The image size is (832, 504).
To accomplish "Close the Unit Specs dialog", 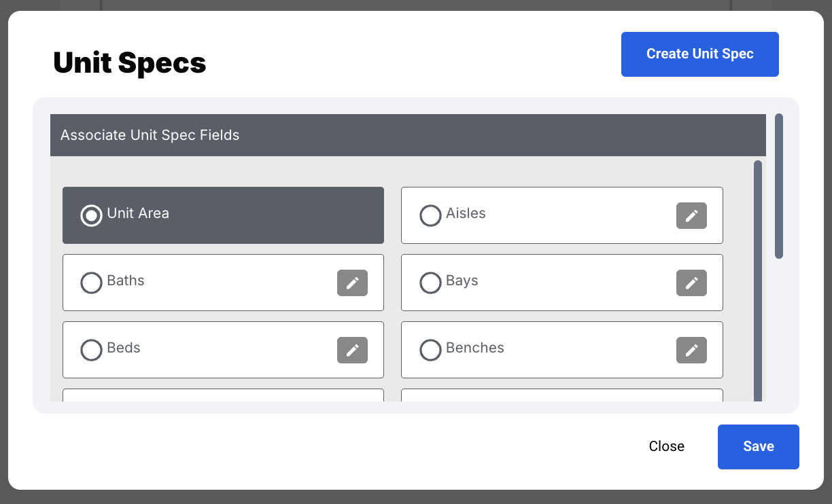I will tap(666, 446).
